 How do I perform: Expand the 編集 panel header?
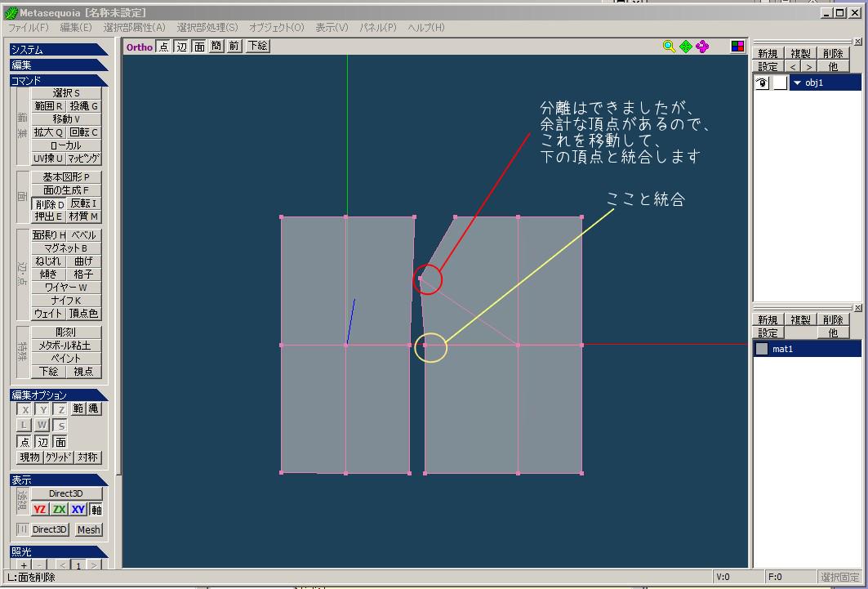(x=58, y=65)
